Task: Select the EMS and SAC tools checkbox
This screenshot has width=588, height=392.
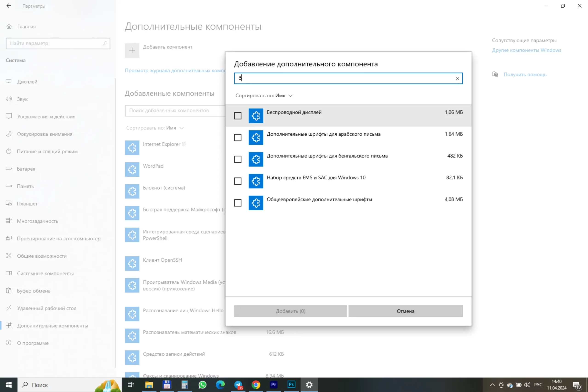Action: coord(237,181)
